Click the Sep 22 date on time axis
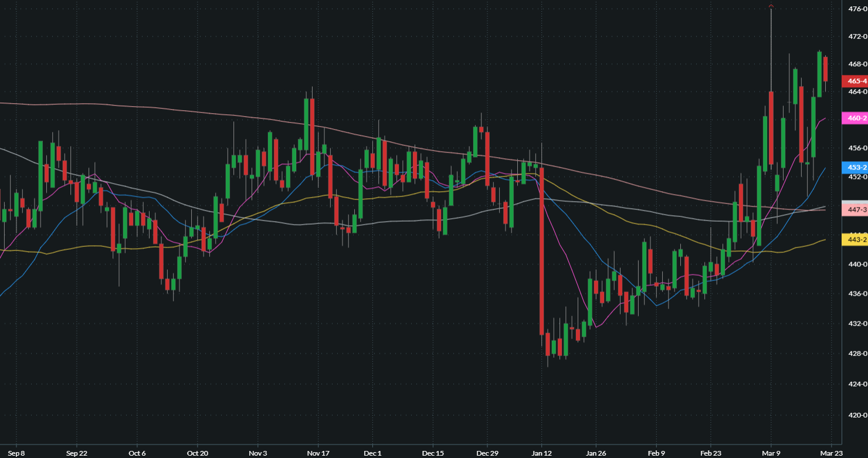 pyautogui.click(x=76, y=453)
